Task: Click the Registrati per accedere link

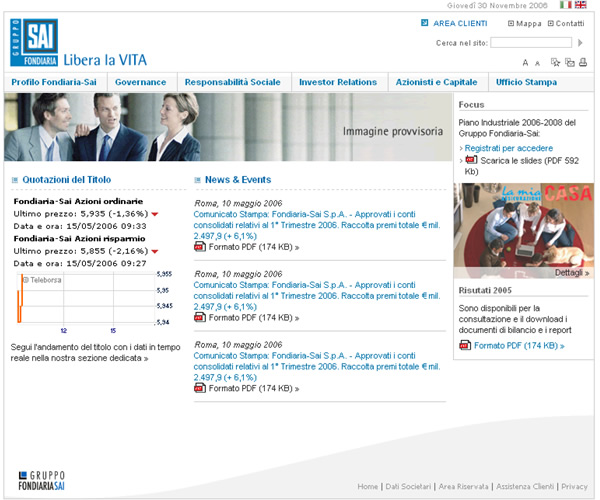Action: (509, 148)
